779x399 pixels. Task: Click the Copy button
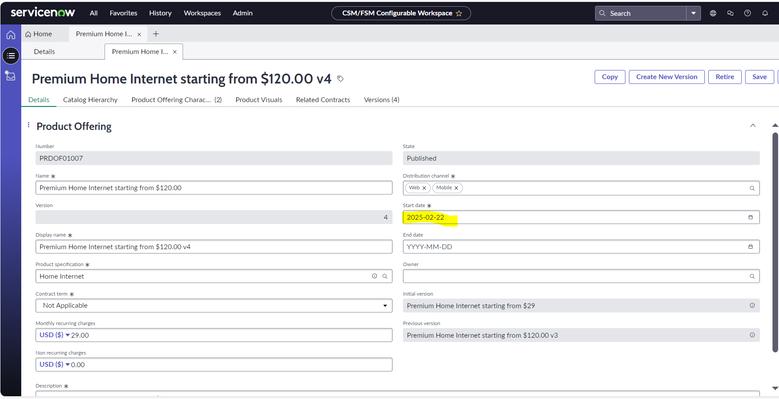[x=610, y=77]
